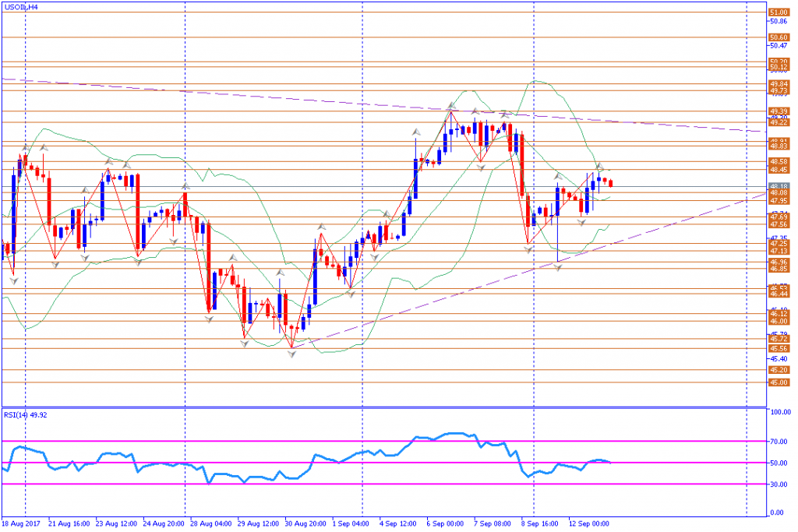This screenshot has width=798, height=532.
Task: Click the fractal arrow below the long wick near 46.96
Action: point(558,267)
